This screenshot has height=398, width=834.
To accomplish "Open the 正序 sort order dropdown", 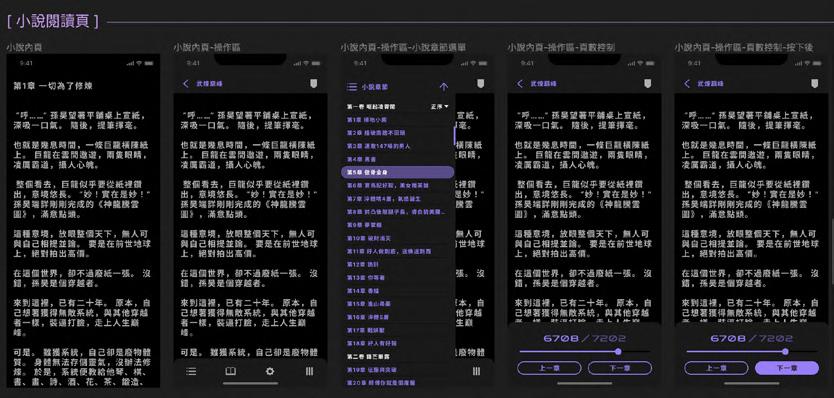I will point(440,106).
